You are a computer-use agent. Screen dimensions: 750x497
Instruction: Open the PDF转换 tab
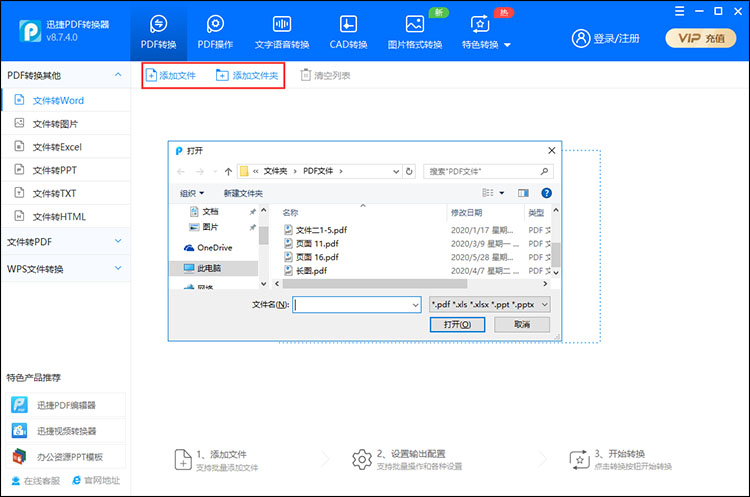pos(158,32)
